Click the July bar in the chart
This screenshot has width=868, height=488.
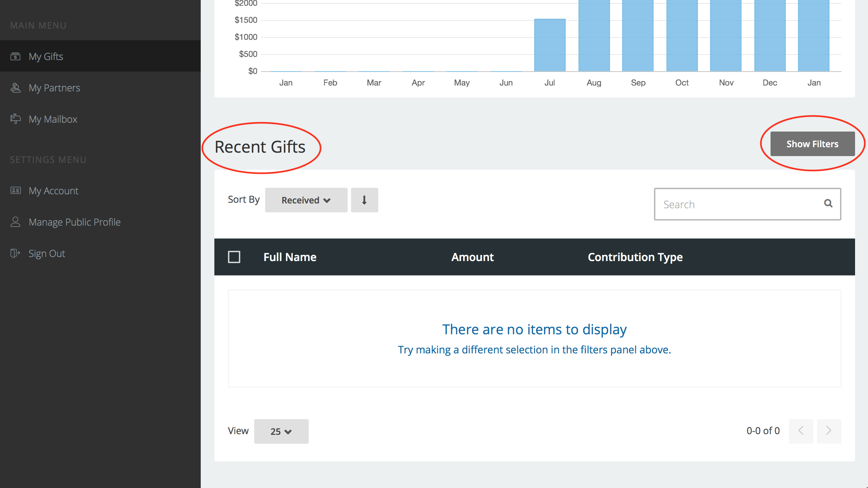pyautogui.click(x=550, y=45)
